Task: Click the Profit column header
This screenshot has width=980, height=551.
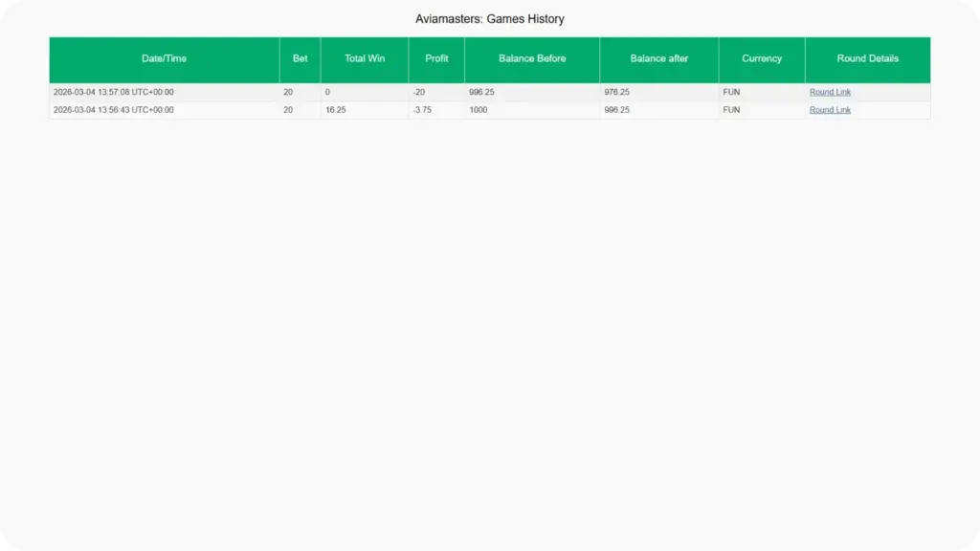Action: (x=436, y=58)
